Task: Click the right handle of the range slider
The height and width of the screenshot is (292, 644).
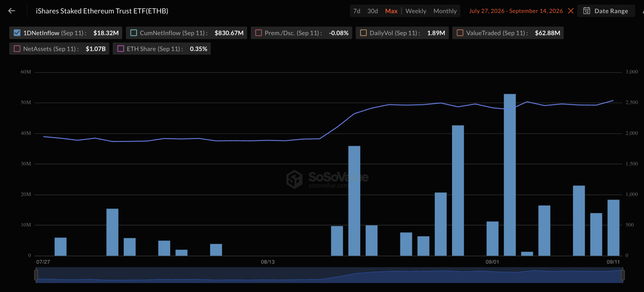Action: pos(623,275)
